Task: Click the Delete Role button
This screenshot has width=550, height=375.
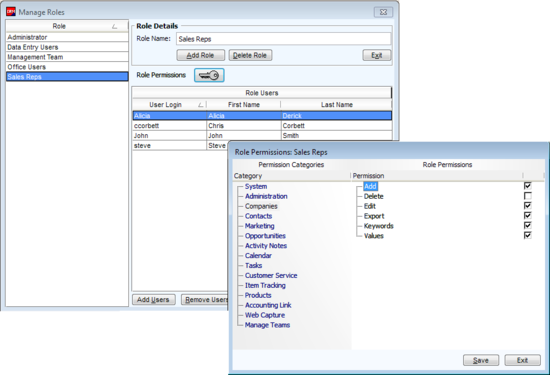Action: [250, 55]
